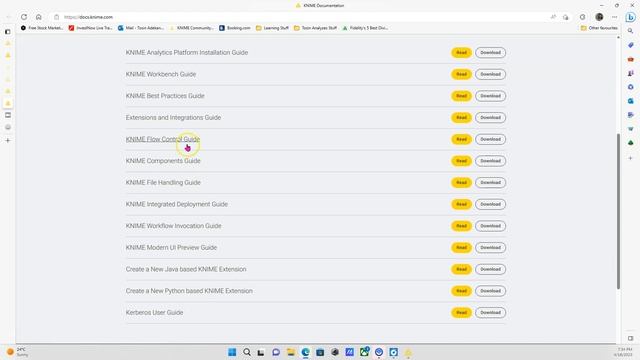Viewport: 640px width, 360px height.
Task: Click Read for KNIME Components Guide
Action: click(x=461, y=161)
